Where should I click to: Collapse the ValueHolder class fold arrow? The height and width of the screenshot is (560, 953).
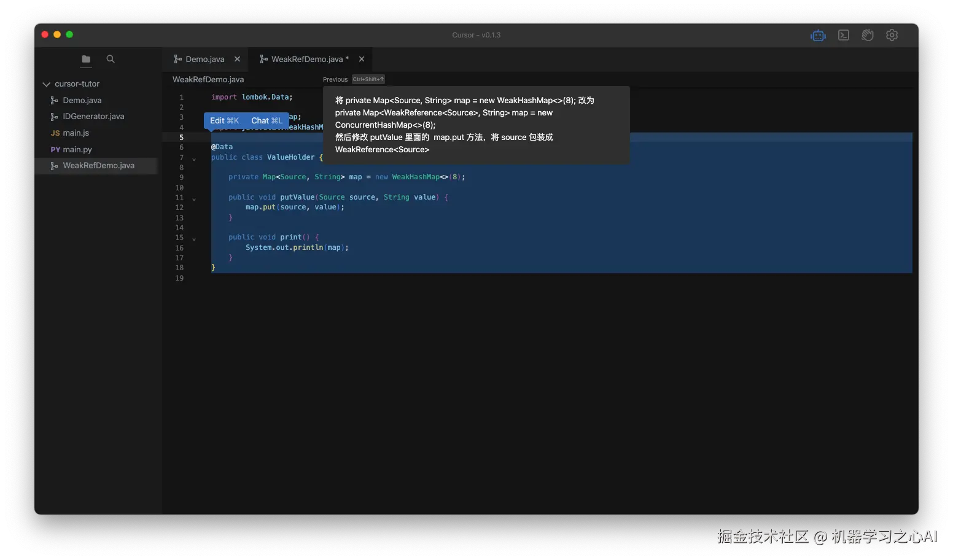pos(194,158)
